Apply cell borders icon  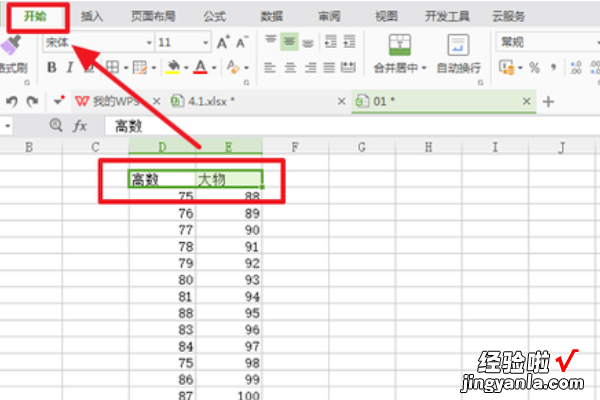tap(112, 68)
